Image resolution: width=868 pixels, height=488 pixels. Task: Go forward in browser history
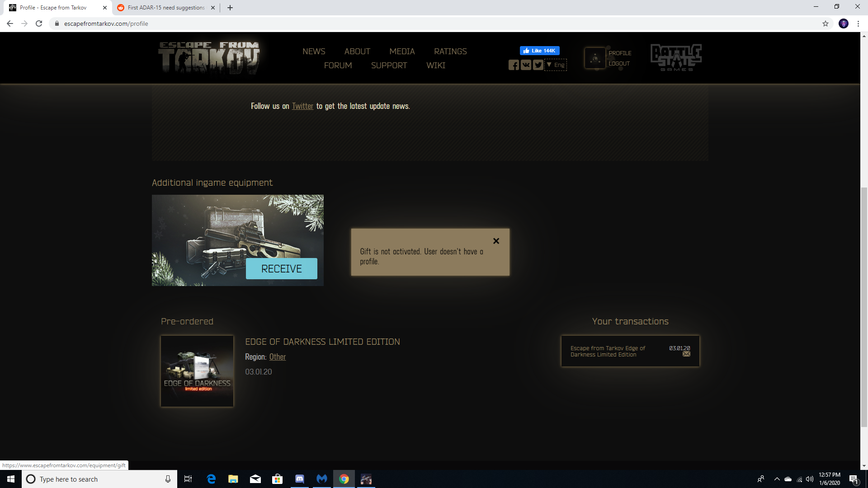(24, 23)
